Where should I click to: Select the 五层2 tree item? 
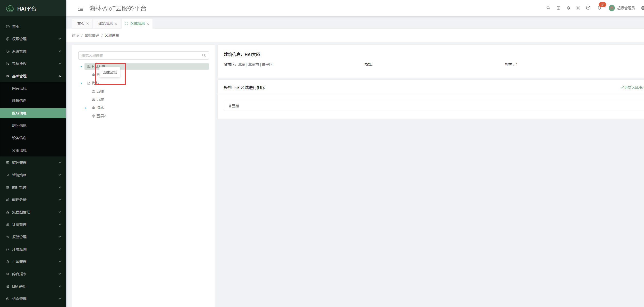pos(101,116)
